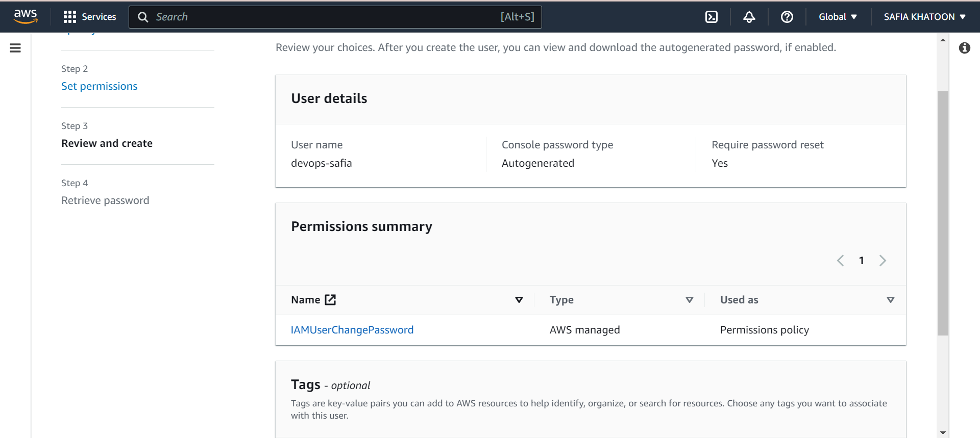Expand the hamburger side navigation menu
The width and height of the screenshot is (980, 438).
[15, 48]
